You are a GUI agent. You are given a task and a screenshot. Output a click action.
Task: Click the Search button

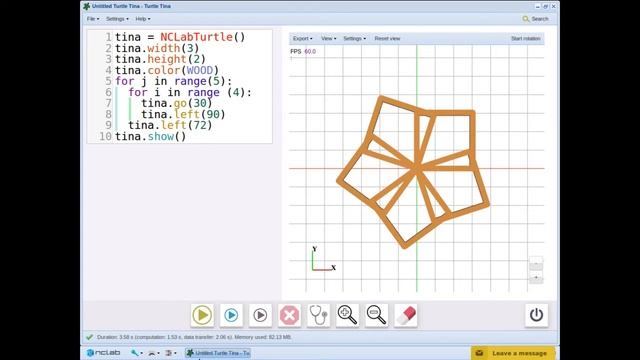[x=536, y=19]
